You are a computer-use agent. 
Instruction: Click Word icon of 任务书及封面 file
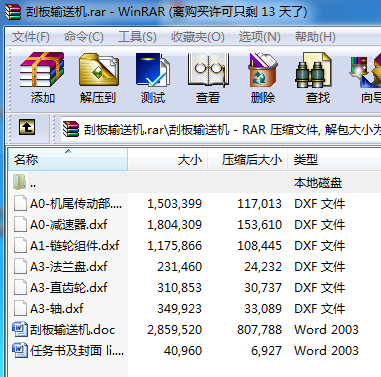(20, 350)
